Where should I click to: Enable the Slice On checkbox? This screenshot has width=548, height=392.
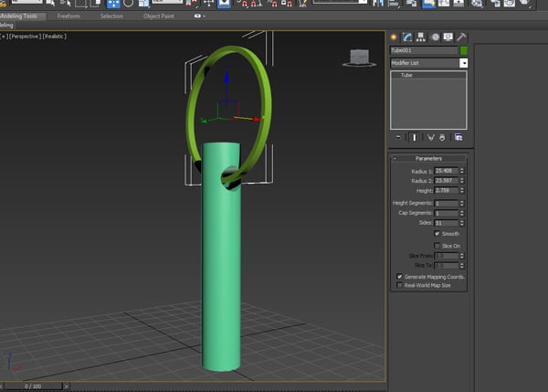point(437,246)
